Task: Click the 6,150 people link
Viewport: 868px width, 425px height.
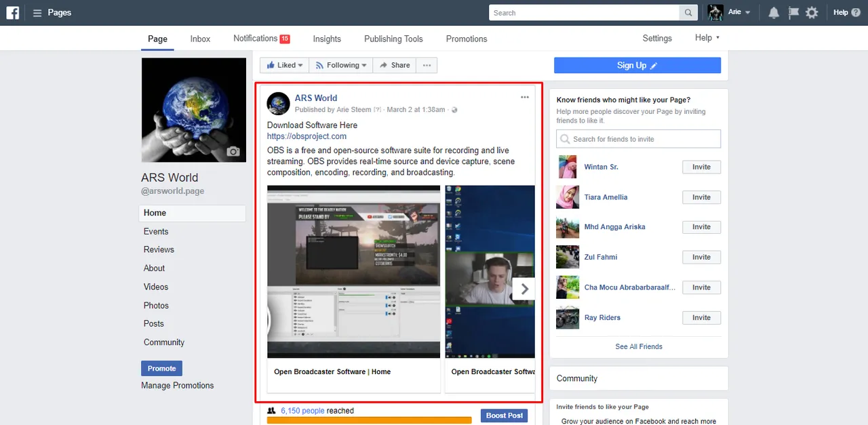Action: coord(302,411)
